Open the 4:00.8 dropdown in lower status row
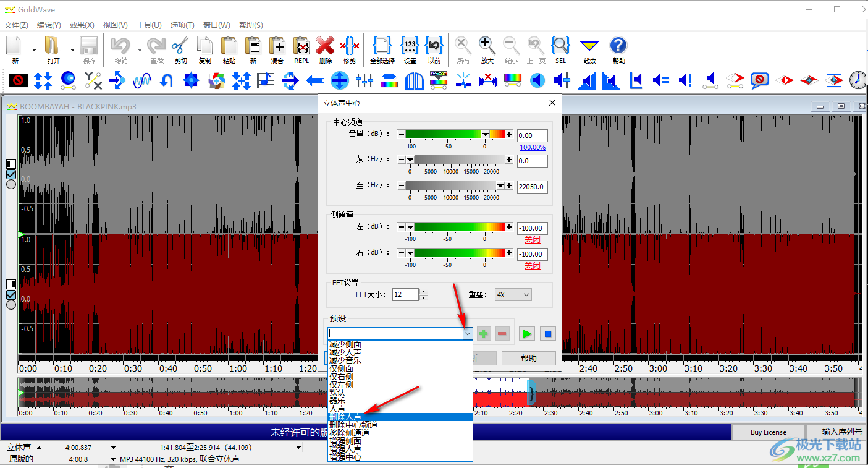This screenshot has width=868, height=468. (113, 459)
